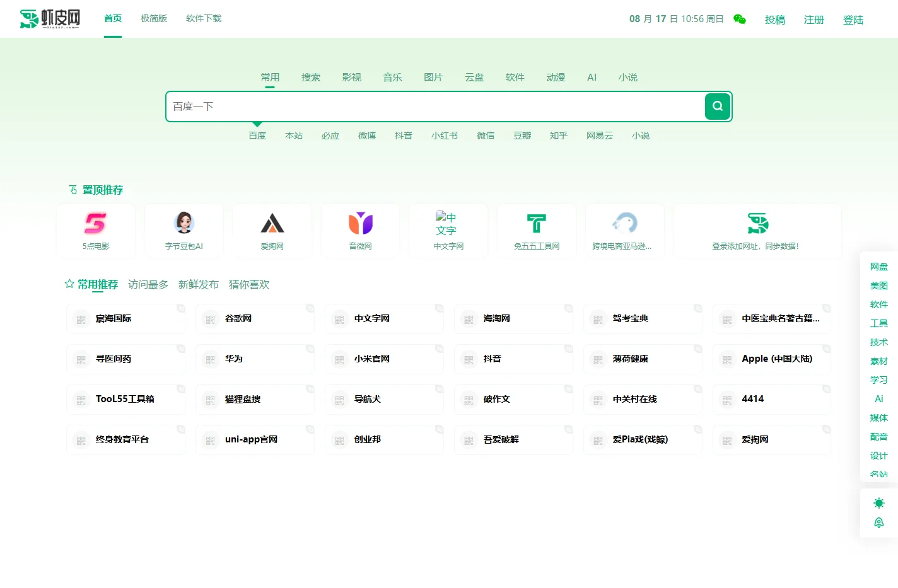The image size is (898, 588).
Task: Jump to Ai in side menu
Action: click(879, 399)
